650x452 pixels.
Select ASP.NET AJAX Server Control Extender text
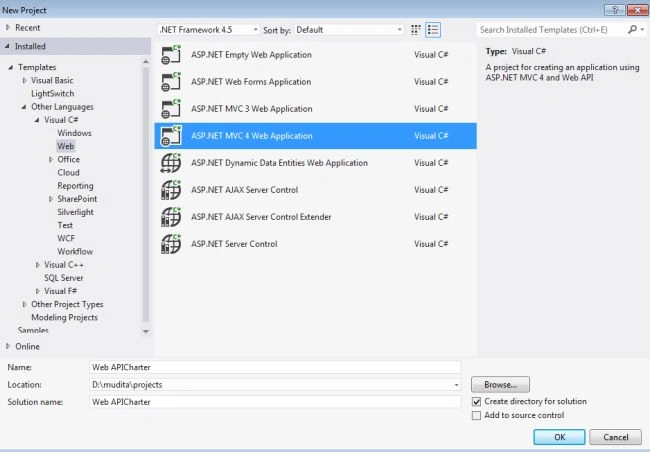[261, 217]
